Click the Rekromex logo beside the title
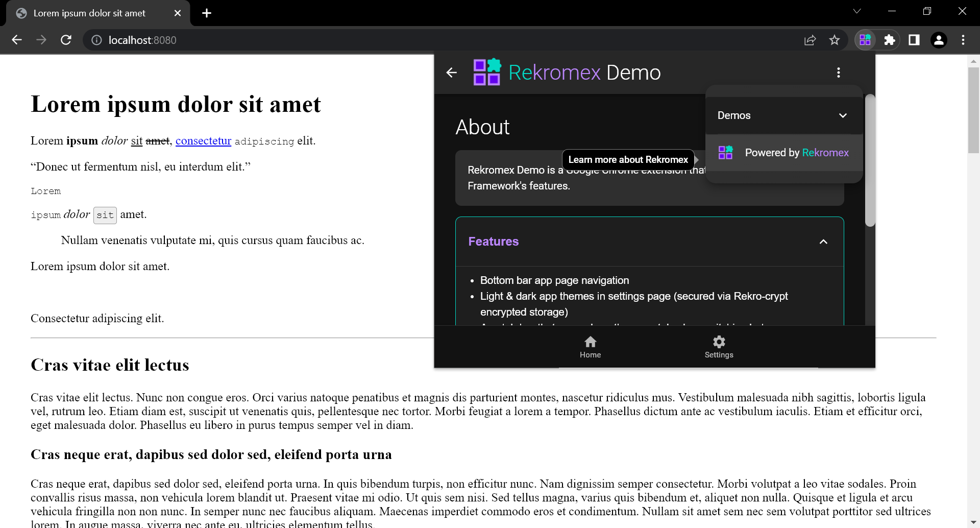This screenshot has height=528, width=980. tap(487, 72)
